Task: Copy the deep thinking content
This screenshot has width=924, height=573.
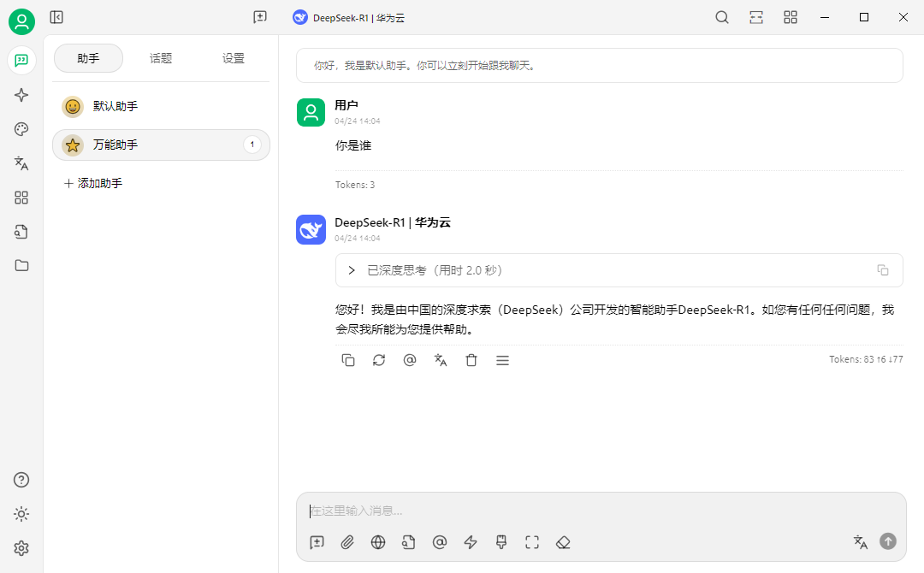Action: coord(883,270)
